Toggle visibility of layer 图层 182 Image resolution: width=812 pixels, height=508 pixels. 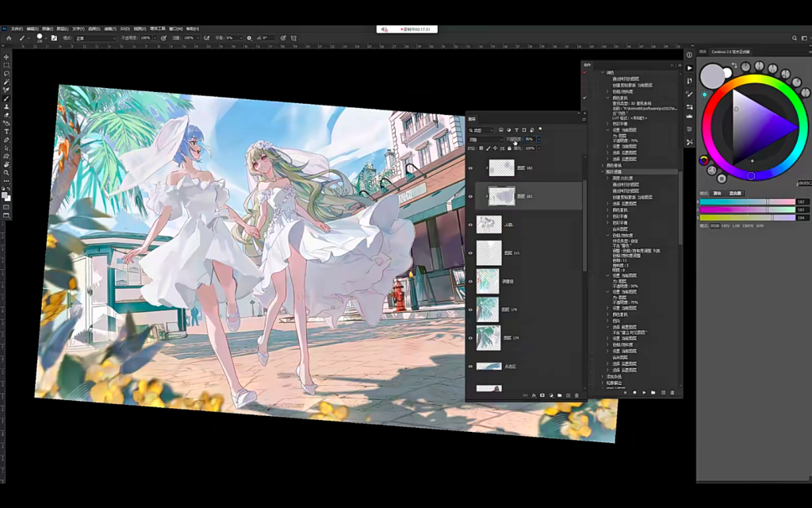point(471,167)
